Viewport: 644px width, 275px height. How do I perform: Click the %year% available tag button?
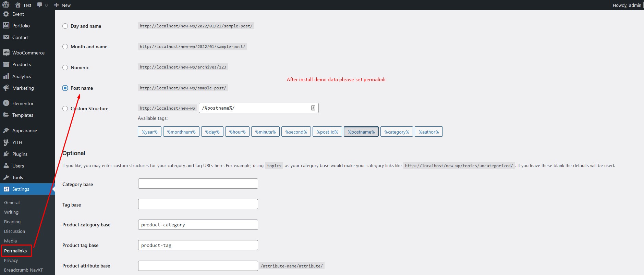pos(149,132)
